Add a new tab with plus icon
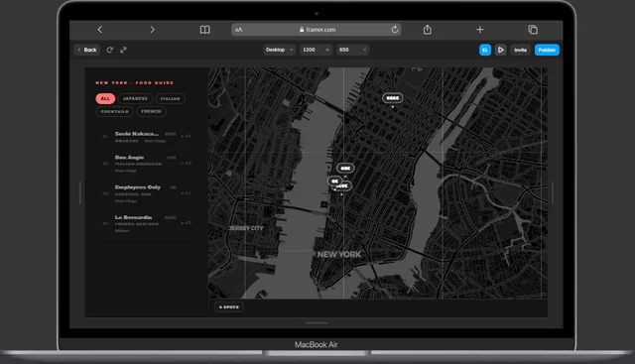Image resolution: width=635 pixels, height=364 pixels. coord(480,30)
